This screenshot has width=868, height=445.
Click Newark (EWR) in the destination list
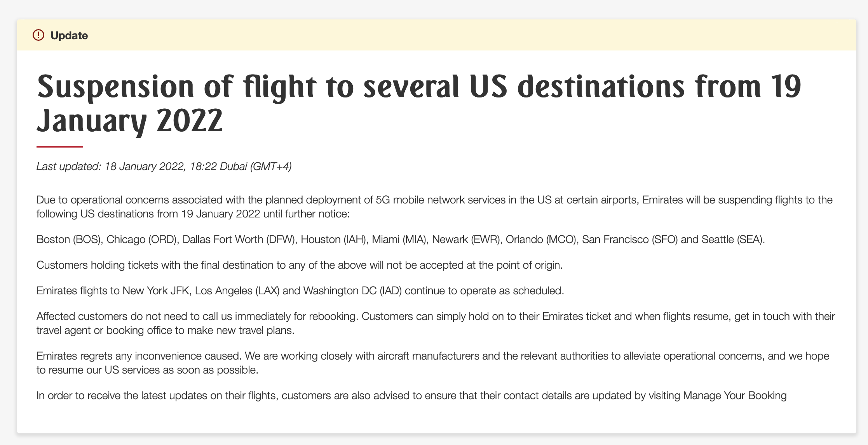pos(466,240)
